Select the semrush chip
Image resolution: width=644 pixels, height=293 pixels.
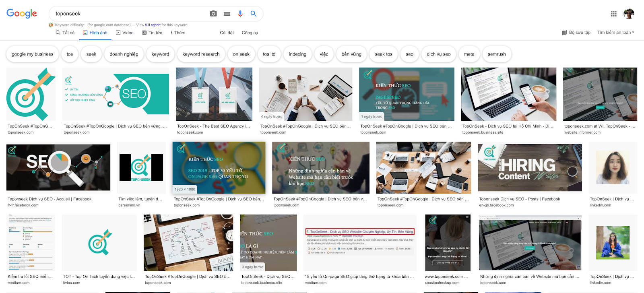pyautogui.click(x=497, y=54)
